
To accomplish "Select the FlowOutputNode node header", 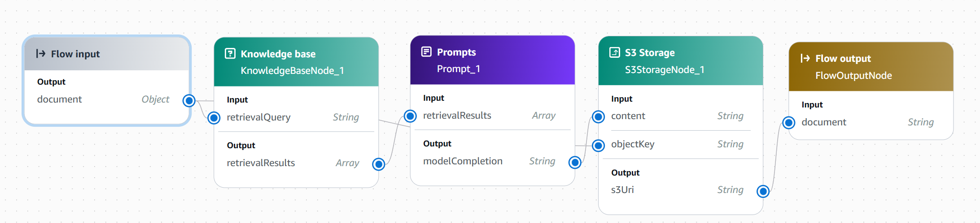I will point(853,76).
